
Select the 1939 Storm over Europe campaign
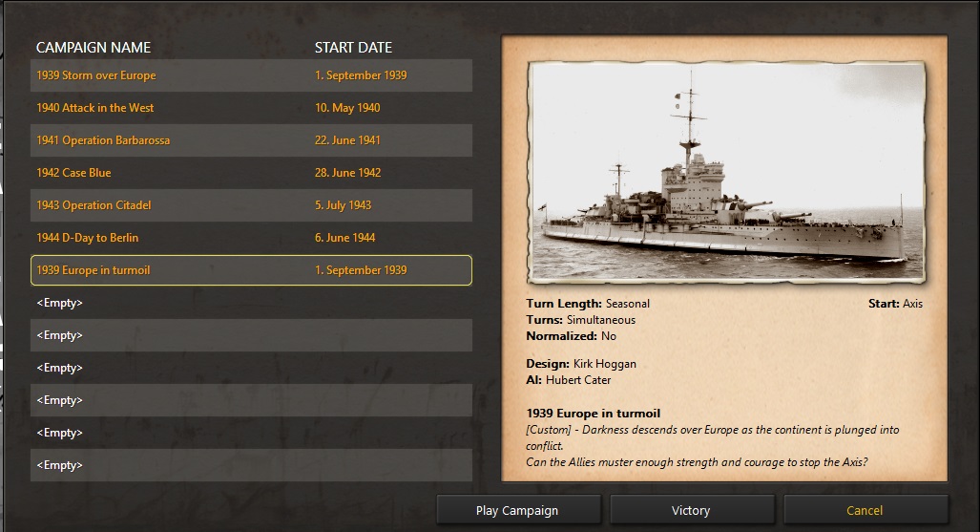click(x=96, y=75)
